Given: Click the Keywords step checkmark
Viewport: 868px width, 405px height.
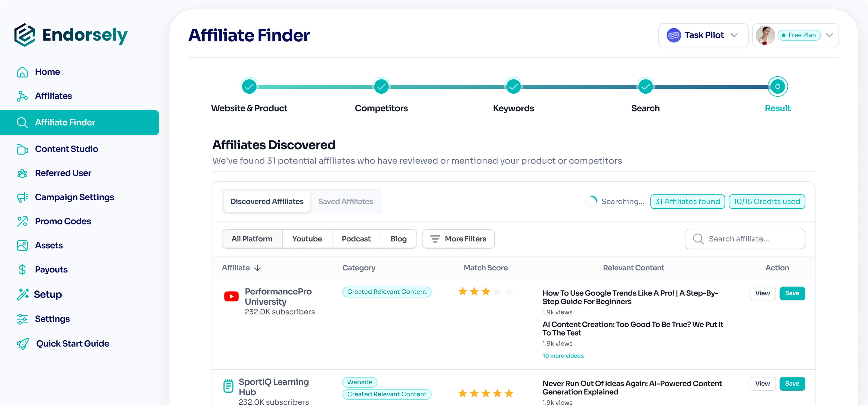Looking at the screenshot, I should pyautogui.click(x=513, y=87).
